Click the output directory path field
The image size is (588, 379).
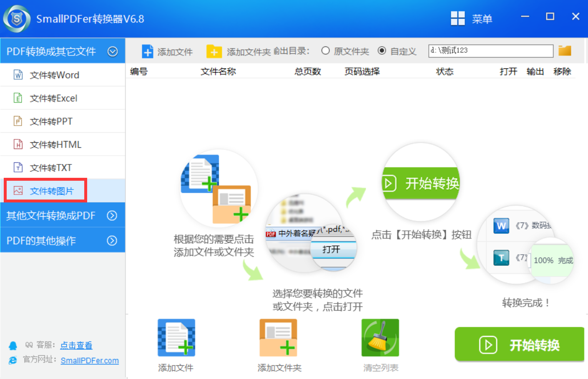[491, 51]
